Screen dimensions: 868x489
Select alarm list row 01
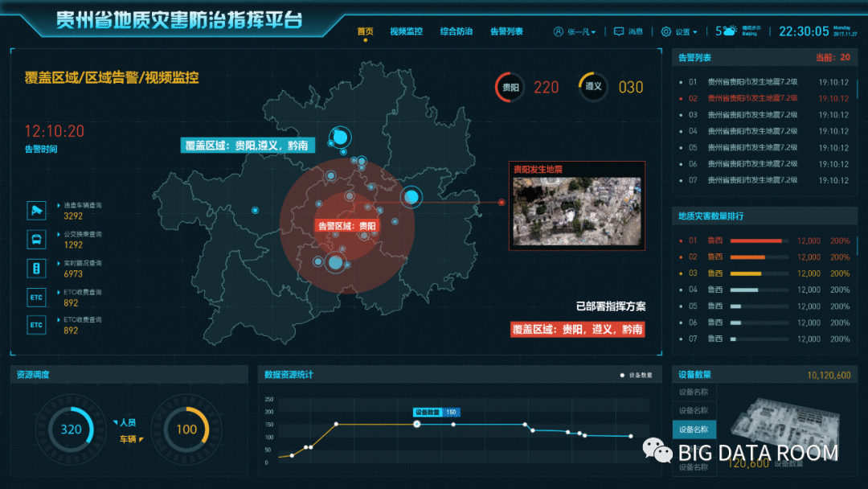pyautogui.click(x=764, y=82)
